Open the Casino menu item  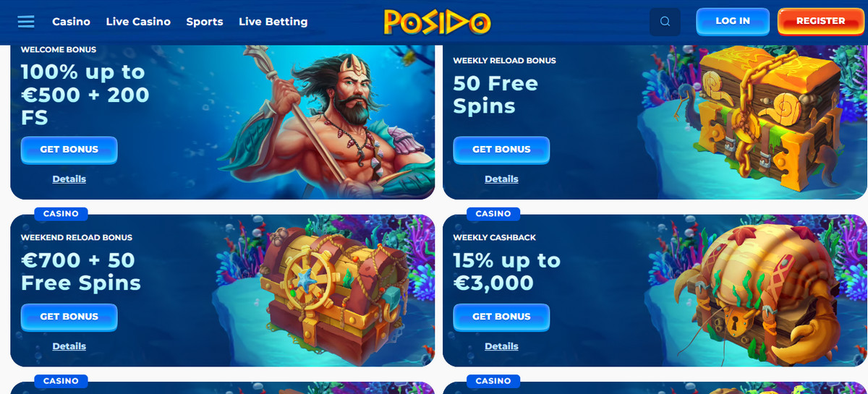click(x=71, y=22)
